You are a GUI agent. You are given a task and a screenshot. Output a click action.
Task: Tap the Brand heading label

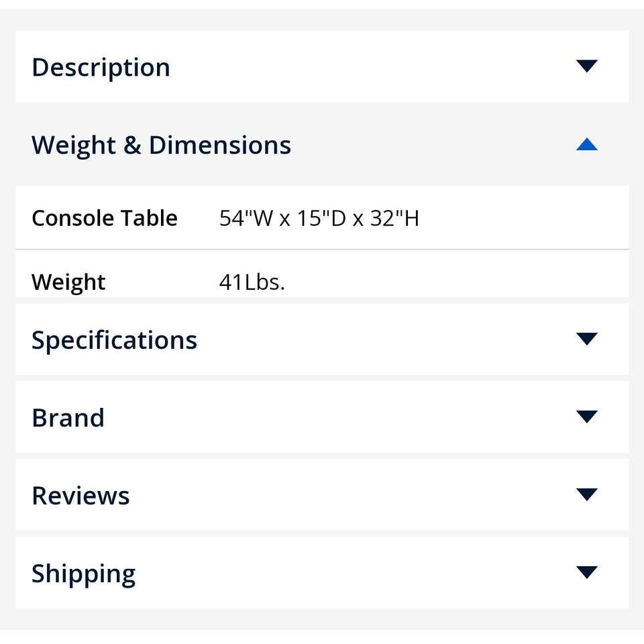68,418
